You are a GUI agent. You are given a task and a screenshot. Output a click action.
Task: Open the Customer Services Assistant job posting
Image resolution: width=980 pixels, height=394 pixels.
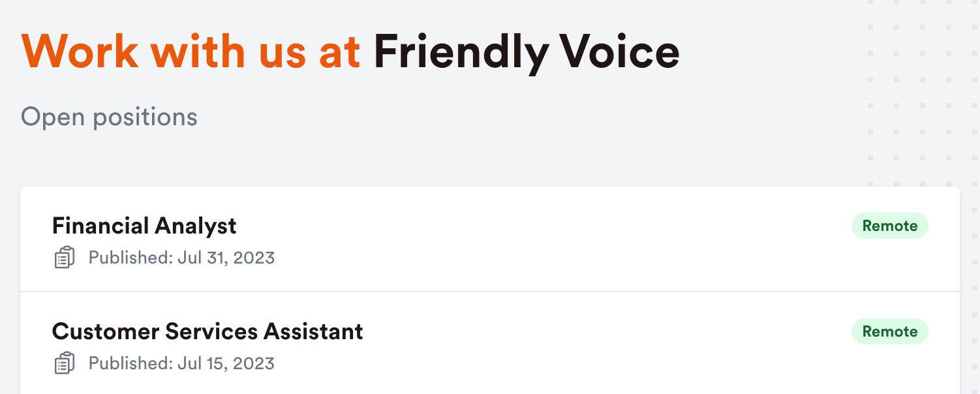click(x=207, y=331)
